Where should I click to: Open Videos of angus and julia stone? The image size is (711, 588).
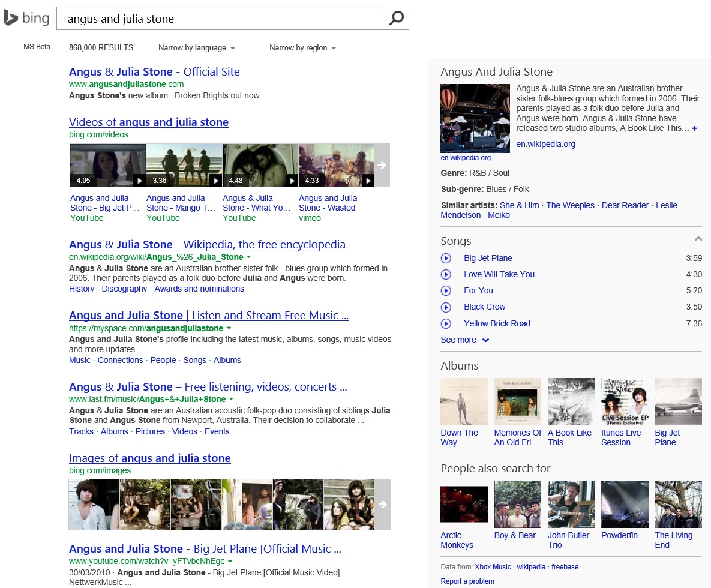point(149,122)
